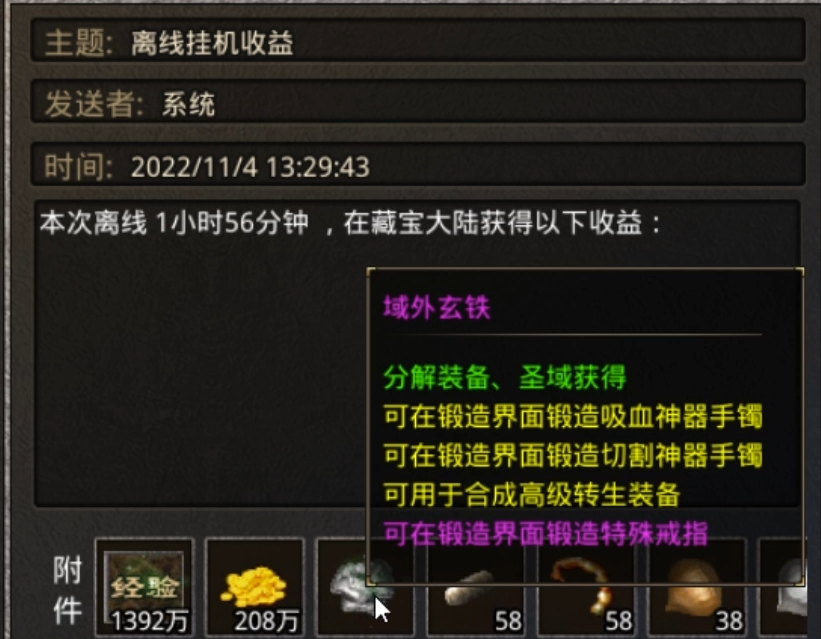Click the timestamp 2022/11/4 13:29:43

[250, 167]
